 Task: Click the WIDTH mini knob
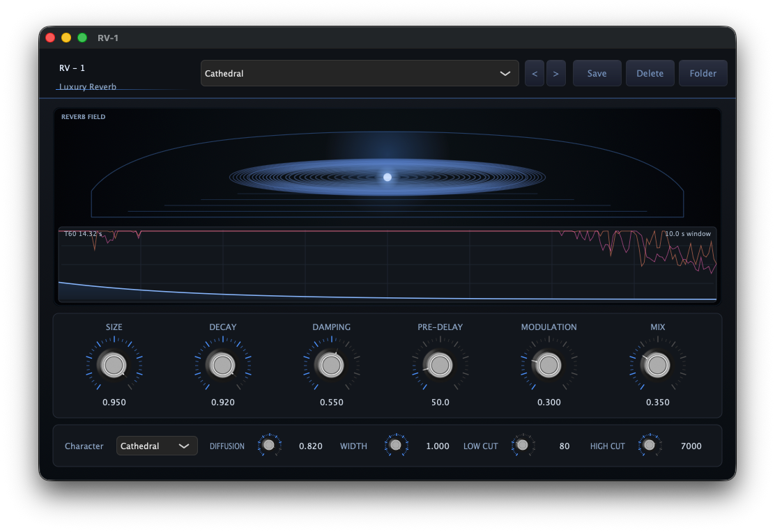pyautogui.click(x=396, y=445)
